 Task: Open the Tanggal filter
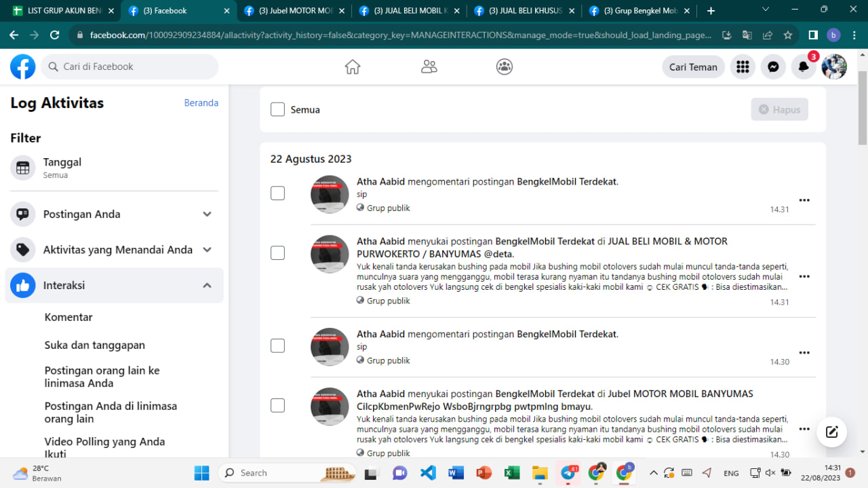[x=115, y=168]
